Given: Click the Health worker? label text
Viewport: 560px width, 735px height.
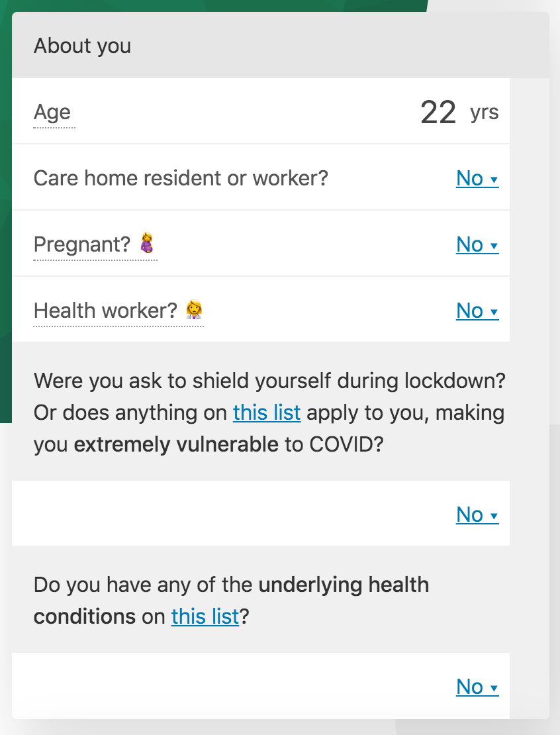Looking at the screenshot, I should 105,311.
